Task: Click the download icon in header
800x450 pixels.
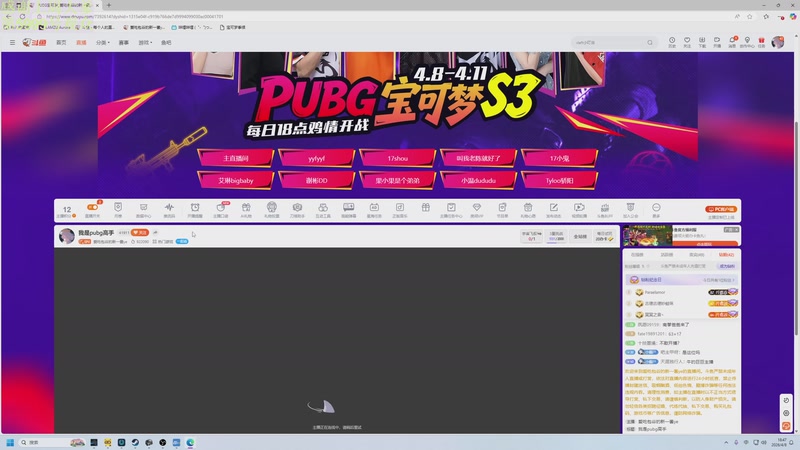Action: (702, 42)
